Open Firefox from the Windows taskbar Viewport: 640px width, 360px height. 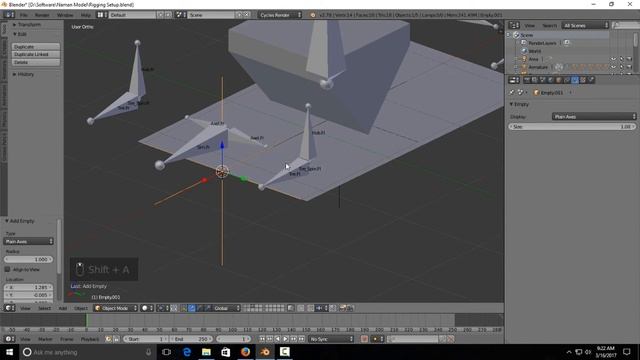pos(245,352)
